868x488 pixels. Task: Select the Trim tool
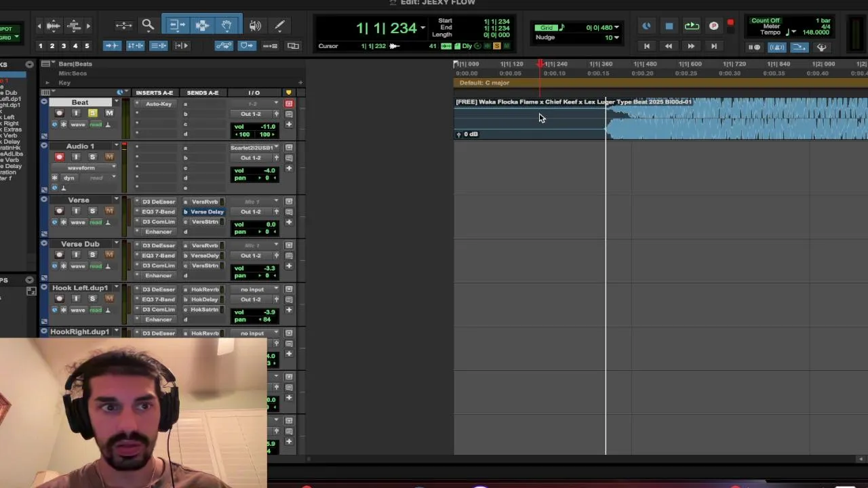[x=177, y=26]
